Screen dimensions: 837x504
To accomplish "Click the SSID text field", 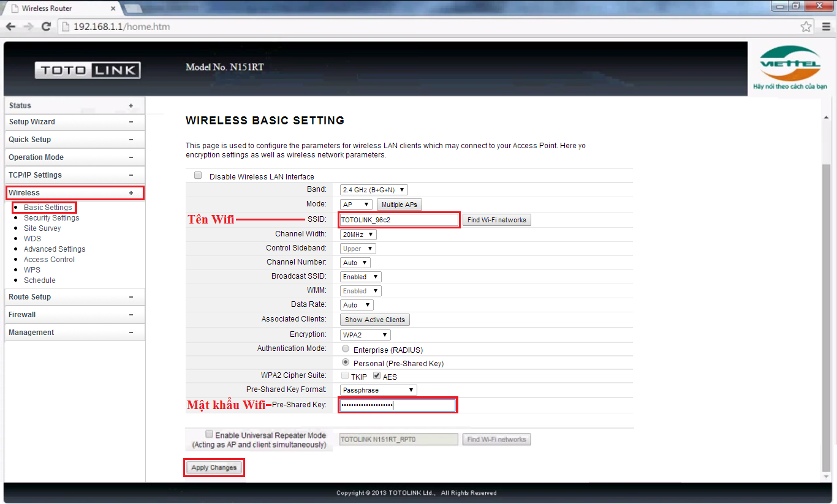I will 399,220.
